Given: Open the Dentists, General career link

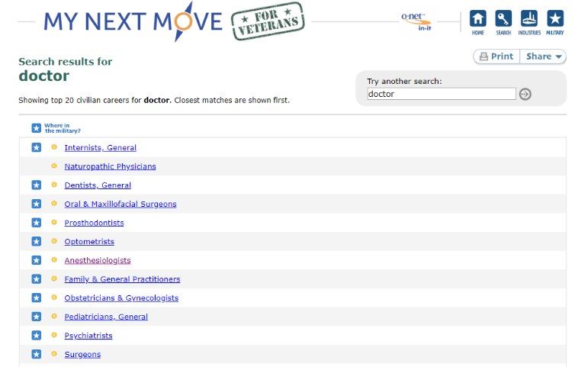Looking at the screenshot, I should pos(98,185).
